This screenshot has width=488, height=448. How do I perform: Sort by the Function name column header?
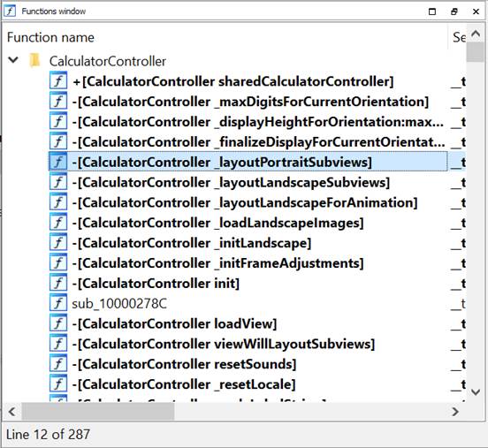[x=50, y=37]
